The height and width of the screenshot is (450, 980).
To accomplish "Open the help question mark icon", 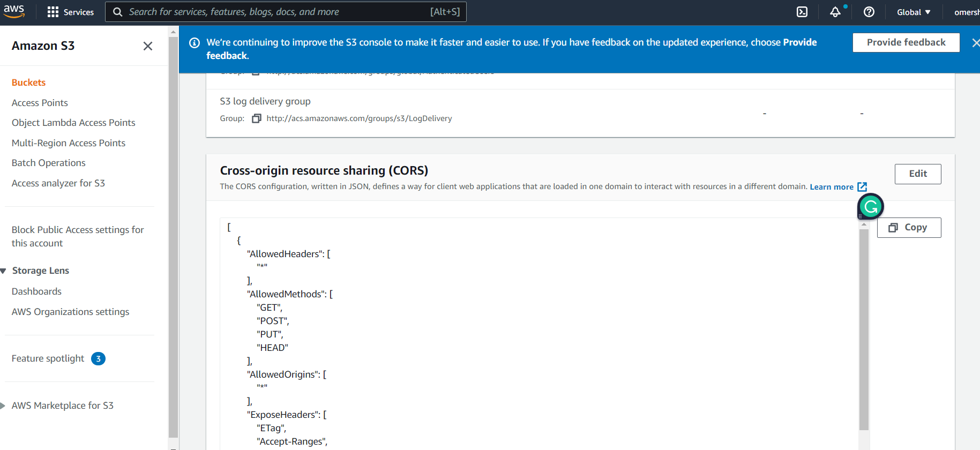I will [869, 12].
